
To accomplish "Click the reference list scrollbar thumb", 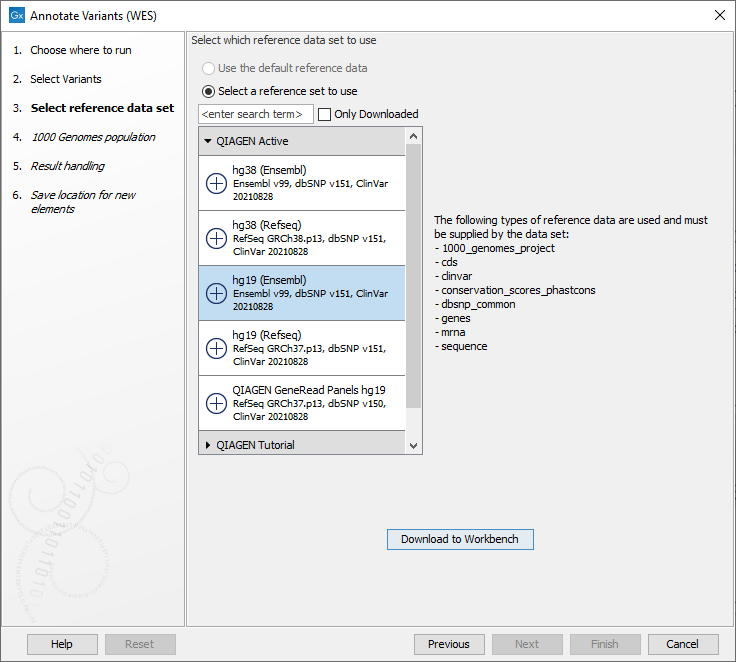I will coord(414,276).
